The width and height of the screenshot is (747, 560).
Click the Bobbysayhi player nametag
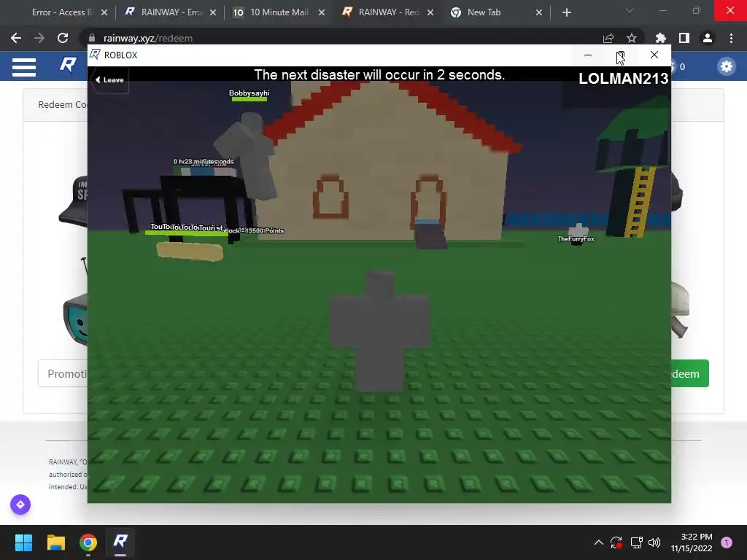249,93
